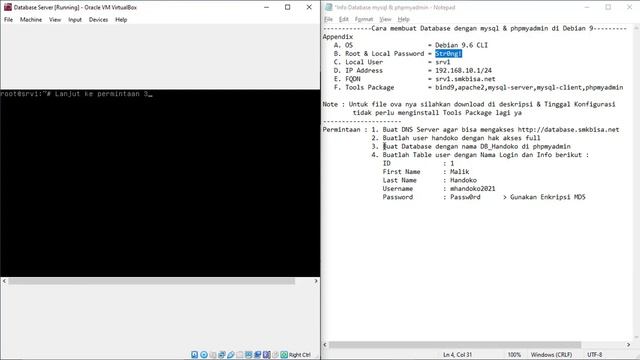Click the recording indicator icon in VirtualBox status bar
The image size is (640, 360).
tap(258, 355)
